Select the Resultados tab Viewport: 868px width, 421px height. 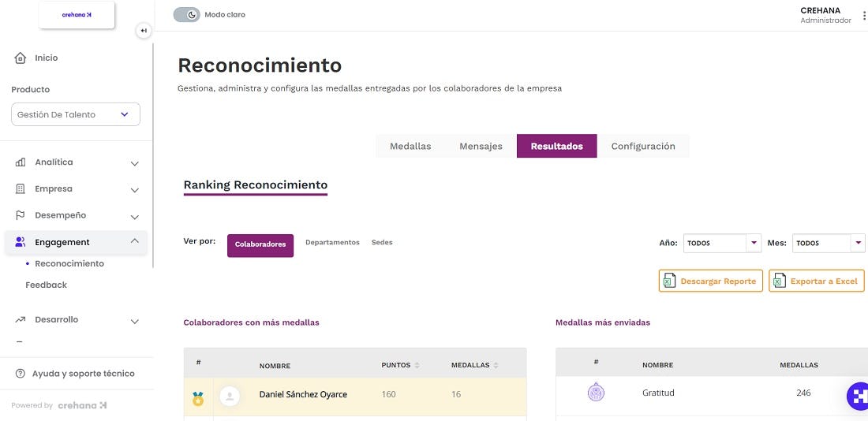pos(557,146)
